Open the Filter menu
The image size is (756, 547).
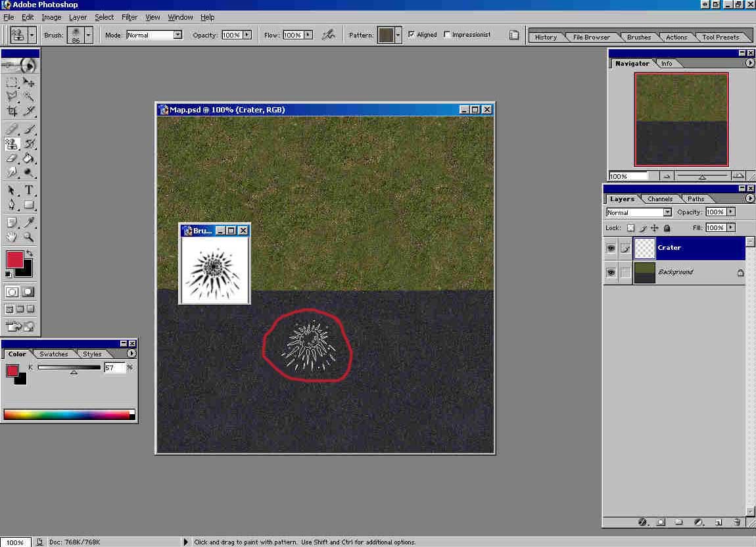coord(130,17)
